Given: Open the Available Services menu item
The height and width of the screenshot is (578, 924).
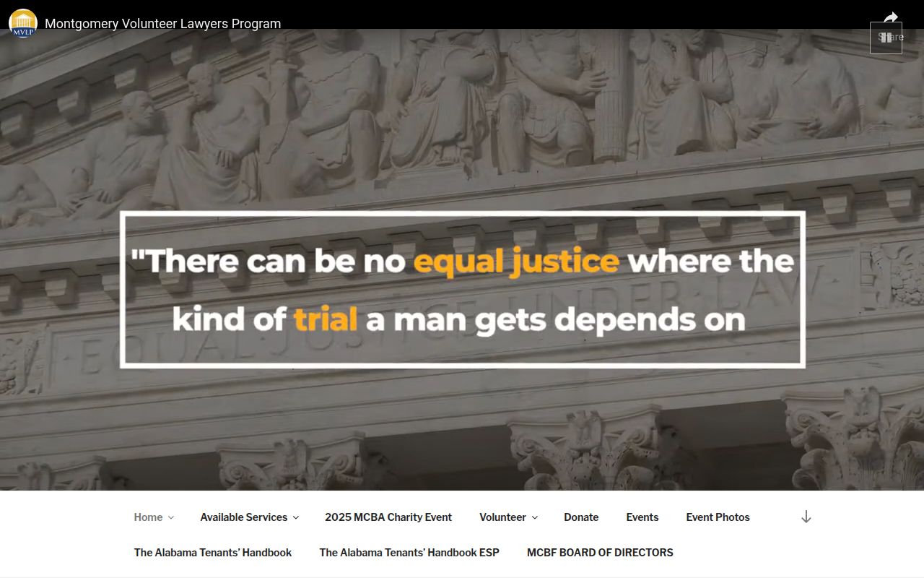Looking at the screenshot, I should pos(243,517).
